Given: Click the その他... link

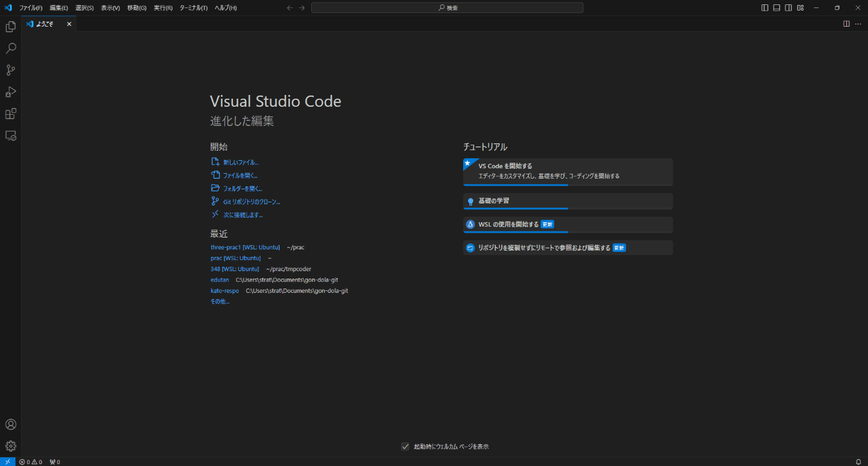Looking at the screenshot, I should click(x=219, y=302).
